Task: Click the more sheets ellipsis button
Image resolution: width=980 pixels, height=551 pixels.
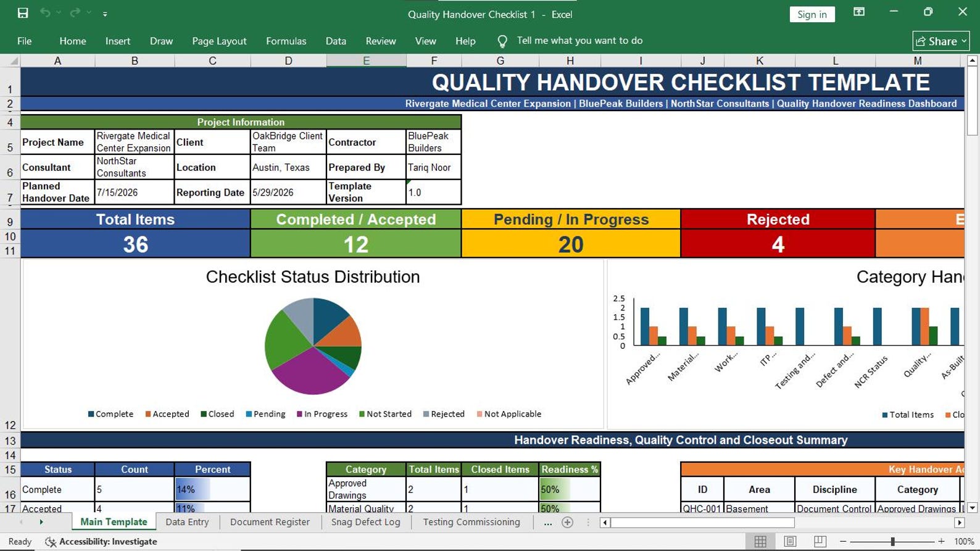Action: point(547,523)
